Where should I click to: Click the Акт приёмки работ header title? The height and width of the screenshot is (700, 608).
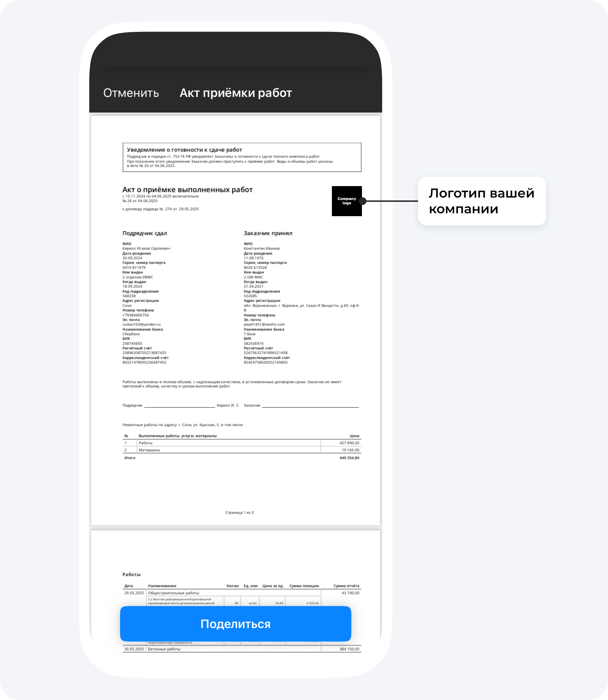point(236,93)
